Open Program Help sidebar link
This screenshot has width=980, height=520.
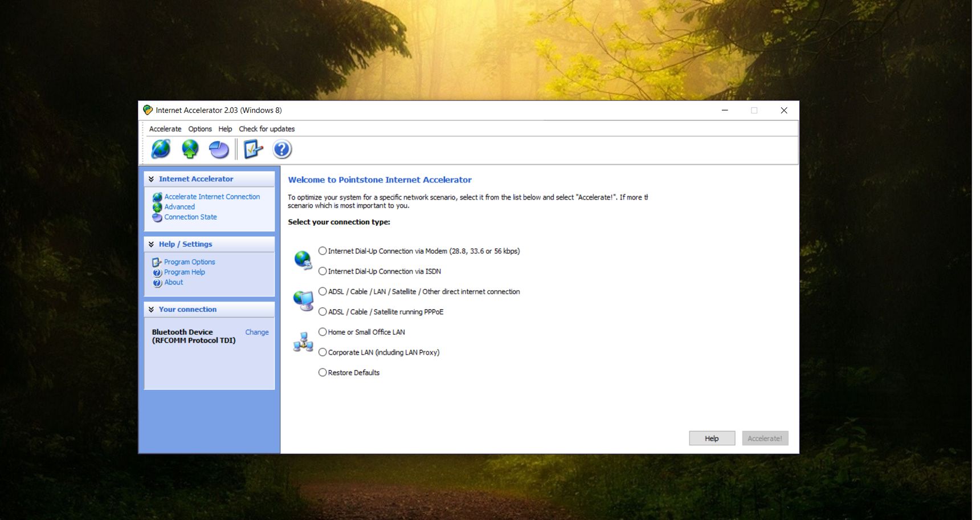[185, 272]
